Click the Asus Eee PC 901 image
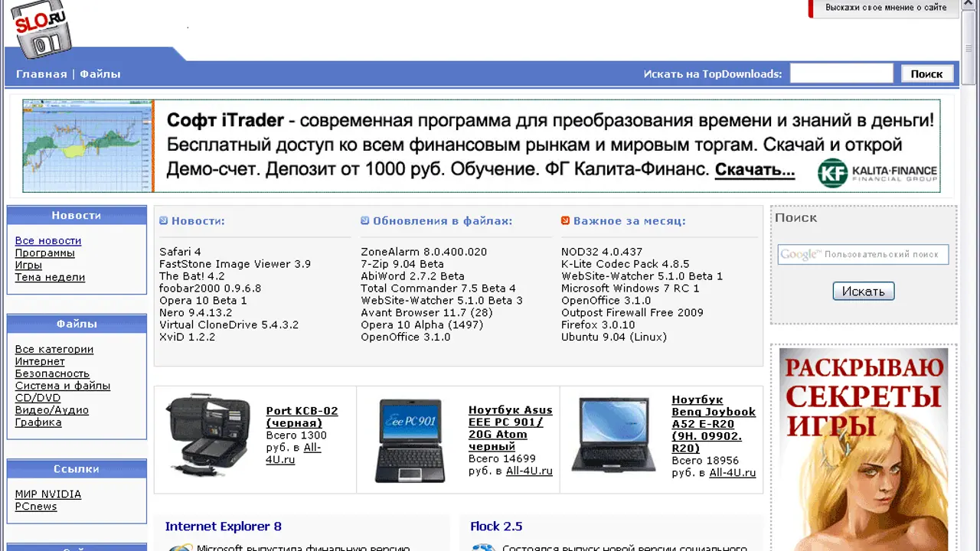 (x=410, y=440)
